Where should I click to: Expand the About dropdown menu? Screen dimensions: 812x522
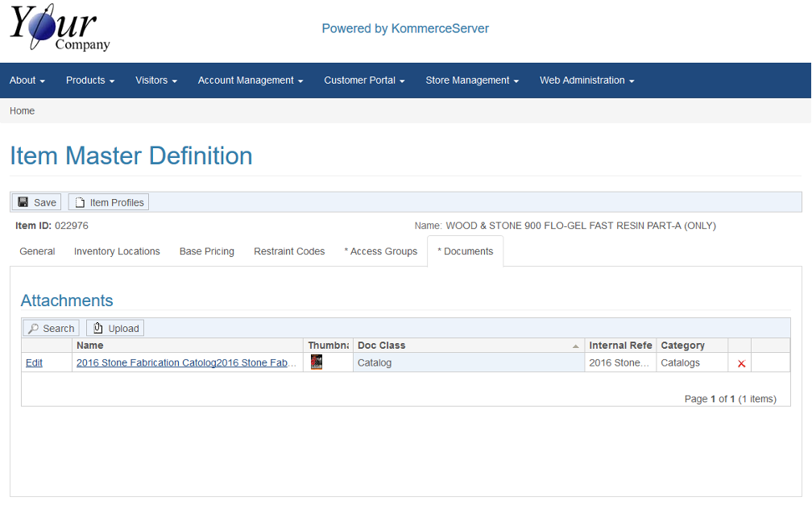pyautogui.click(x=27, y=81)
